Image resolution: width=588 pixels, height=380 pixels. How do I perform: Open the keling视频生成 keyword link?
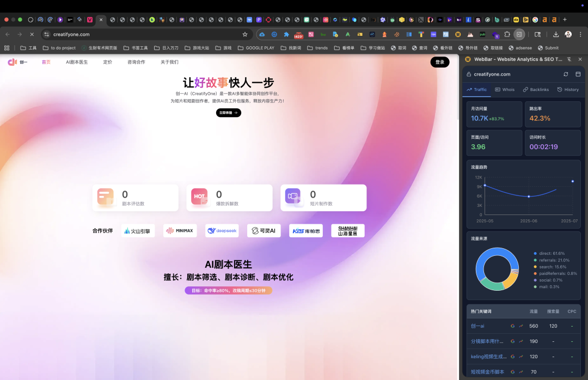click(488, 357)
